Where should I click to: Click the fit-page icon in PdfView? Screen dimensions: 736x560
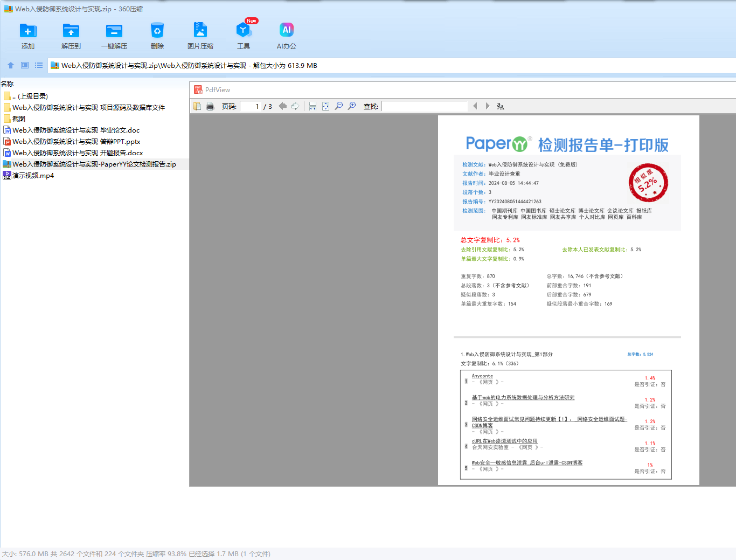[325, 106]
